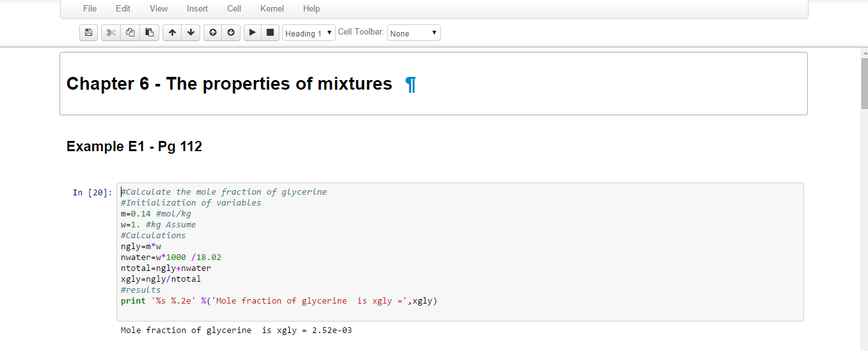Screen dimensions: 868x351
Task: Copy the selected cell
Action: [x=130, y=33]
